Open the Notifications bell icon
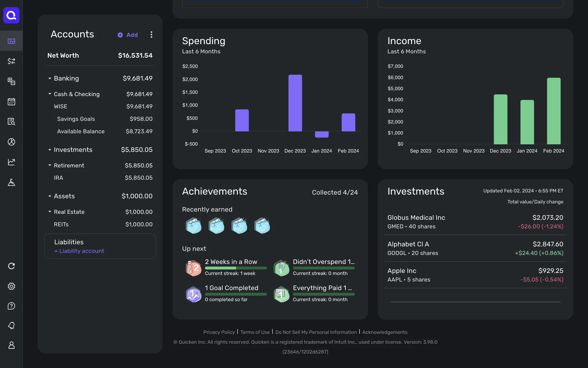 [x=11, y=325]
